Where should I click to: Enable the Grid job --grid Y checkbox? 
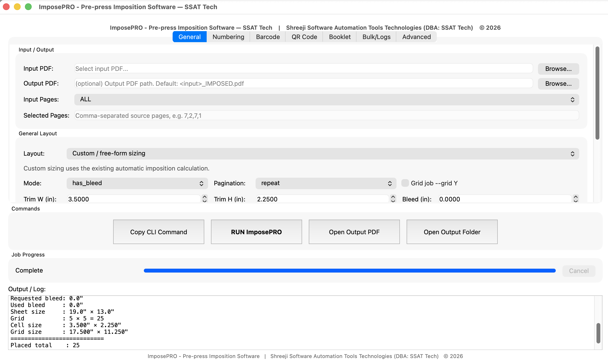(x=405, y=183)
